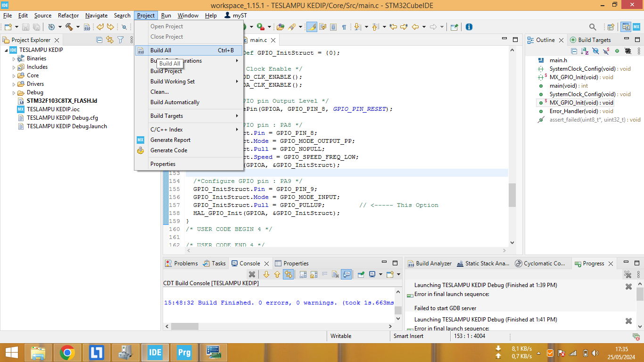644x362 pixels.
Task: Toggle Hide Static Members in Outline
Action: click(x=606, y=51)
